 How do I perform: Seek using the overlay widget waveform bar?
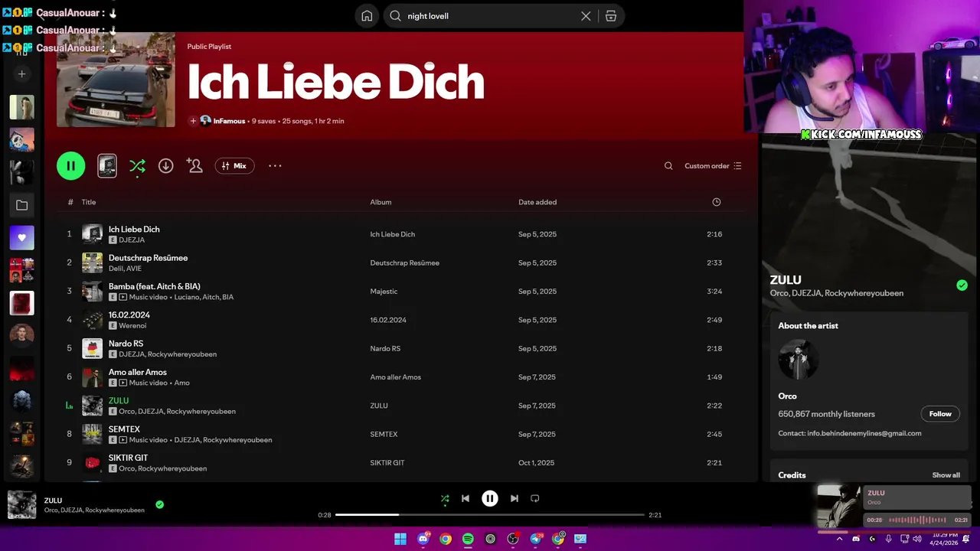917,520
